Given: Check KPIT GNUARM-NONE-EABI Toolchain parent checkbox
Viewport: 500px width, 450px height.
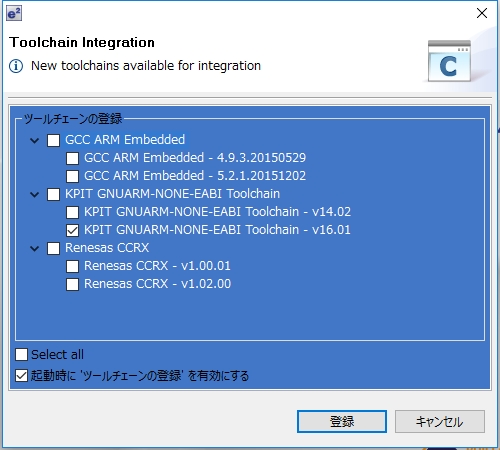Looking at the screenshot, I should tap(53, 194).
